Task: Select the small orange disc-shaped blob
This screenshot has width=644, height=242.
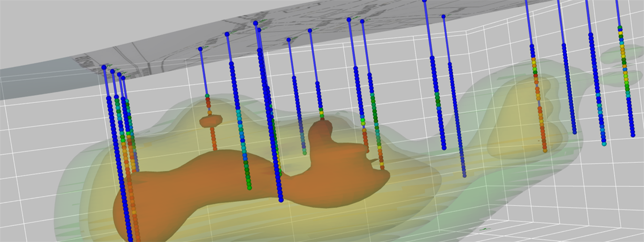Action: 211,121
